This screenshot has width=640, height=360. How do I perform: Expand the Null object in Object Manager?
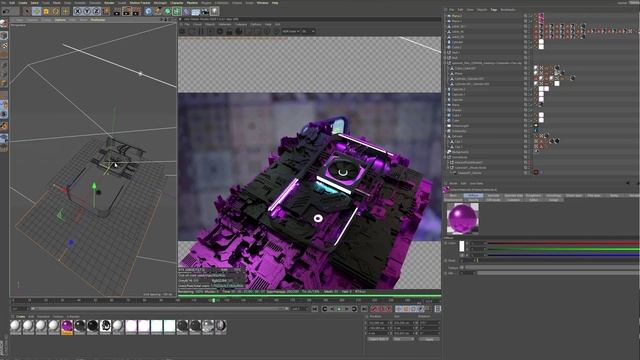point(445,58)
